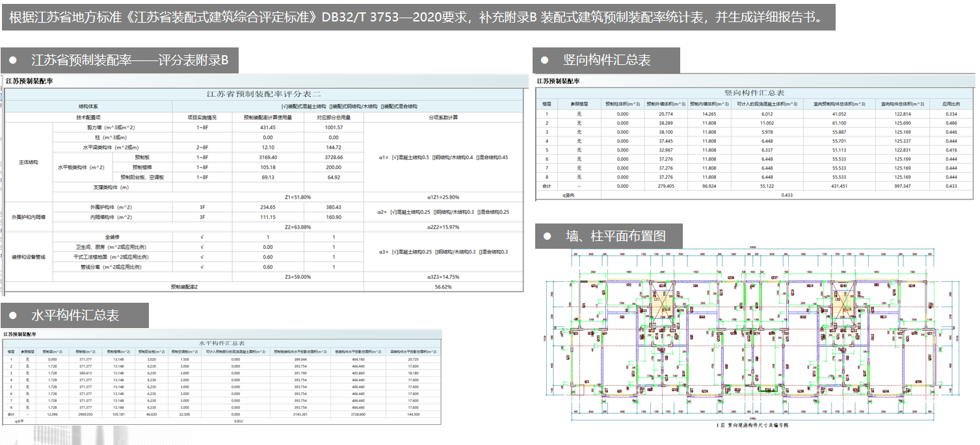Click the 江苏省预制装配率评分表二 table title

pyautogui.click(x=264, y=94)
